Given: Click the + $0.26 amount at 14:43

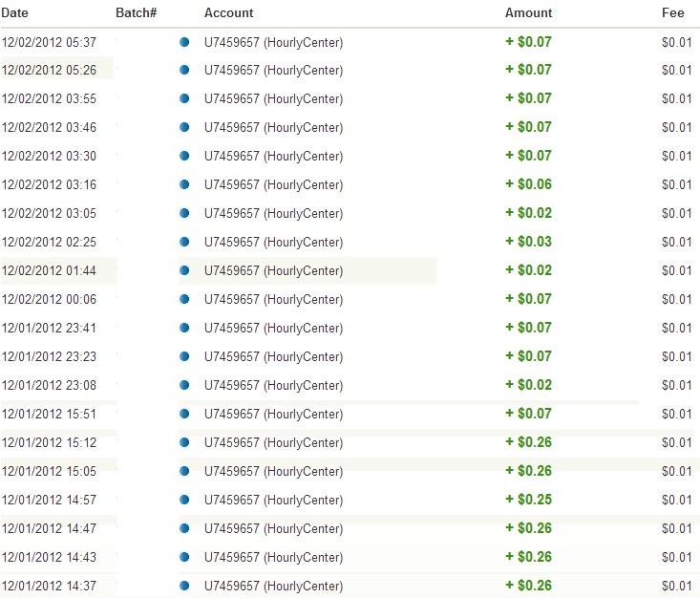Looking at the screenshot, I should pos(528,557).
